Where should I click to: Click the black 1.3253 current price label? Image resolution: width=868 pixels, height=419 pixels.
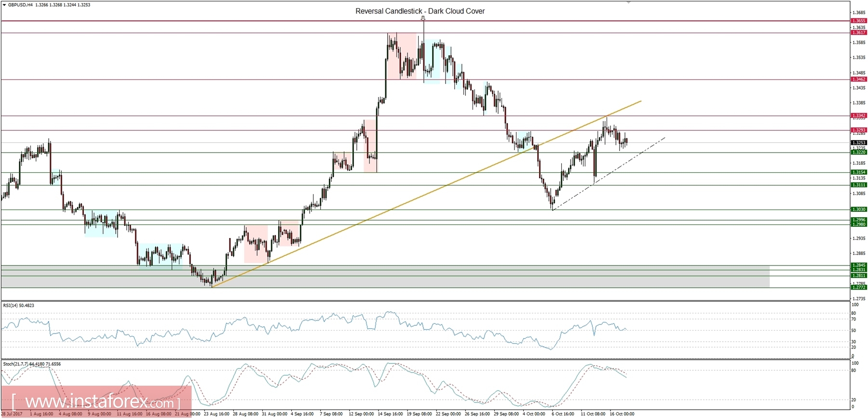[x=859, y=142]
